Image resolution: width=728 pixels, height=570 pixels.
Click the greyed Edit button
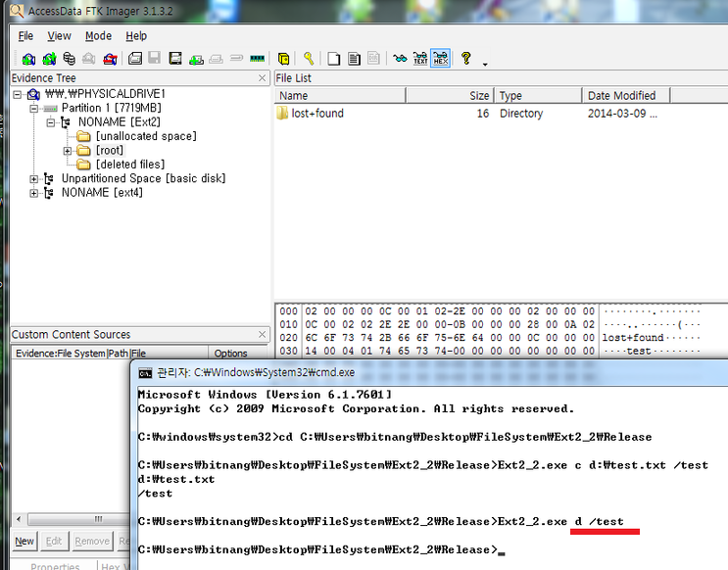(54, 542)
